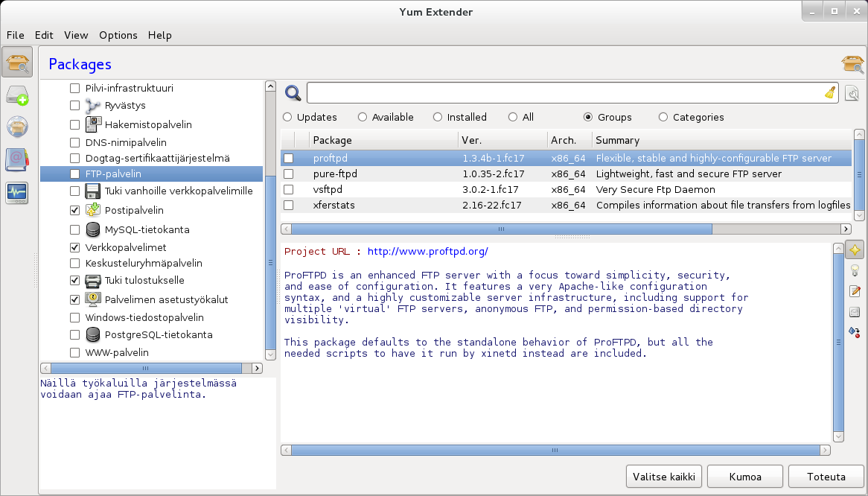Uncheck the Postipalvelin group
The height and width of the screenshot is (496, 868).
[x=74, y=210]
